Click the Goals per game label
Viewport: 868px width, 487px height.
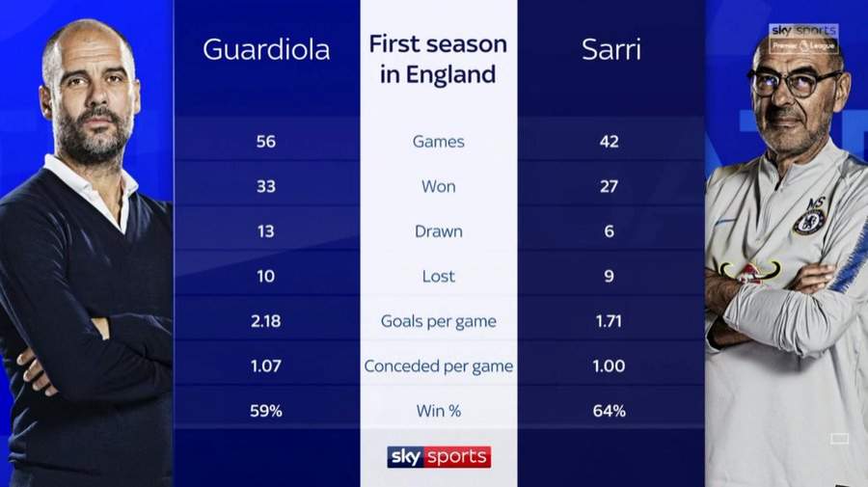tap(439, 321)
